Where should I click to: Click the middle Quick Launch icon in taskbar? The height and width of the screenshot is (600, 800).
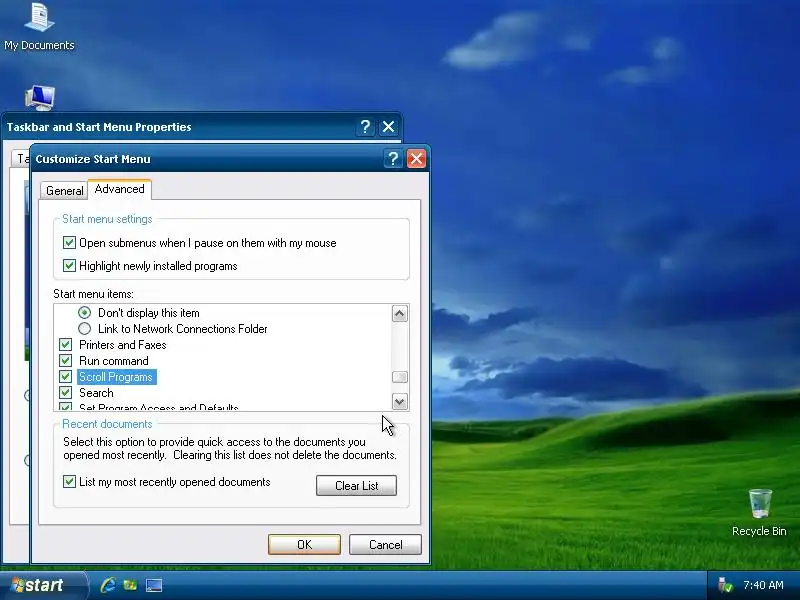tap(130, 585)
